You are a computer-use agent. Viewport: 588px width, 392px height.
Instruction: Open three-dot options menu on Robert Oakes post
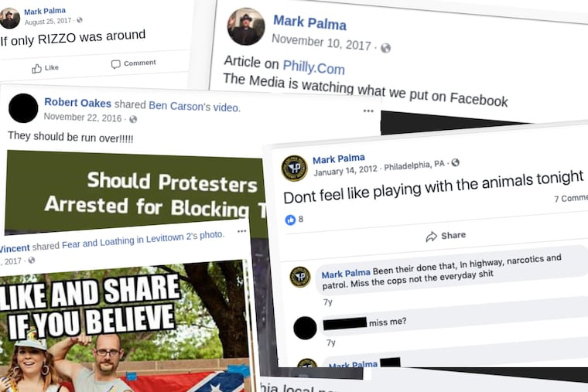pyautogui.click(x=368, y=111)
